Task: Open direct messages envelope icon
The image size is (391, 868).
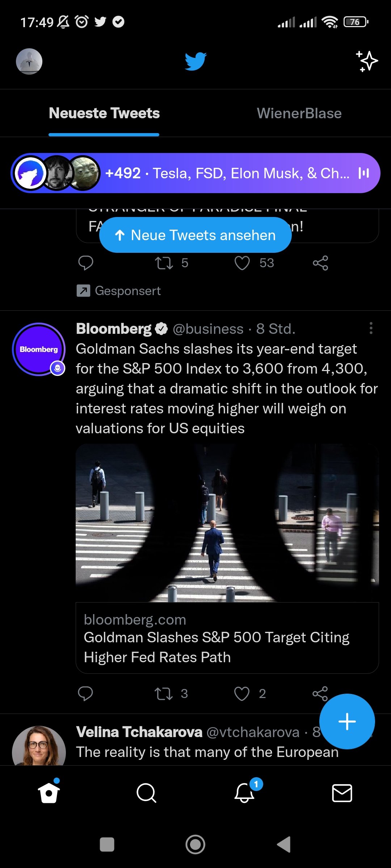Action: tap(342, 793)
